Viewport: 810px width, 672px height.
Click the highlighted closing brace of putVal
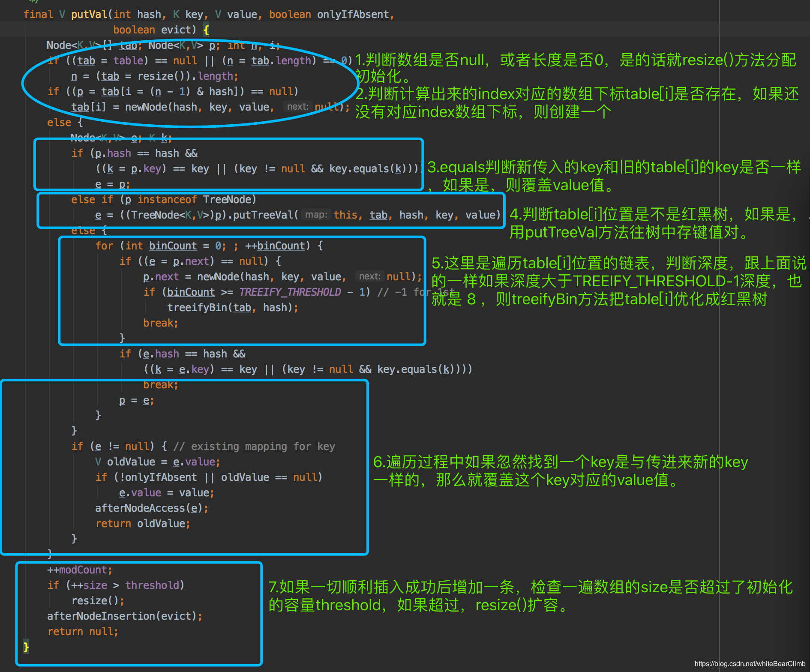[26, 647]
